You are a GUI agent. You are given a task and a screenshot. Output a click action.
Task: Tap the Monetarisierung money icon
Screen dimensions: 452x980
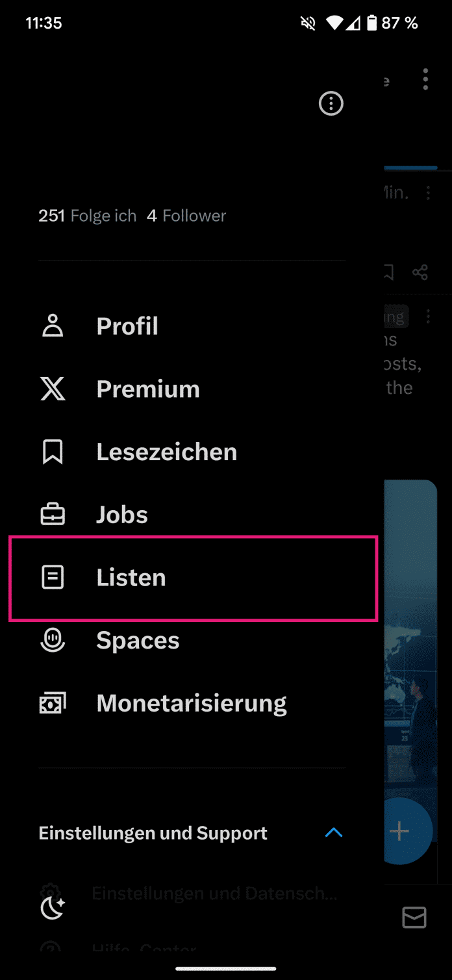click(53, 703)
